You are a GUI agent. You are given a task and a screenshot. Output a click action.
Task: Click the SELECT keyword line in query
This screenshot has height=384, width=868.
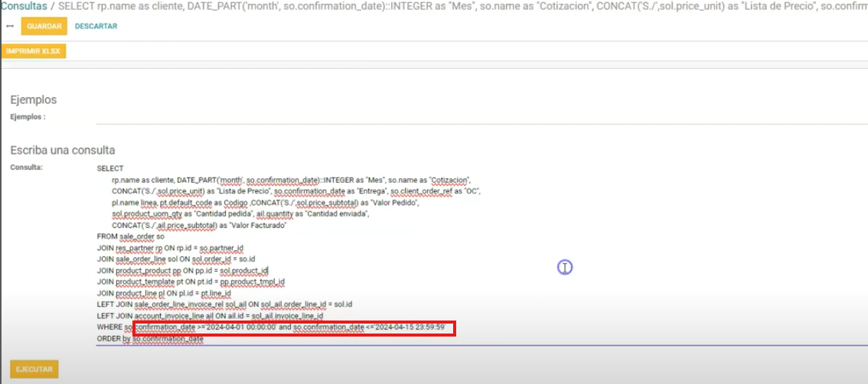click(x=110, y=168)
